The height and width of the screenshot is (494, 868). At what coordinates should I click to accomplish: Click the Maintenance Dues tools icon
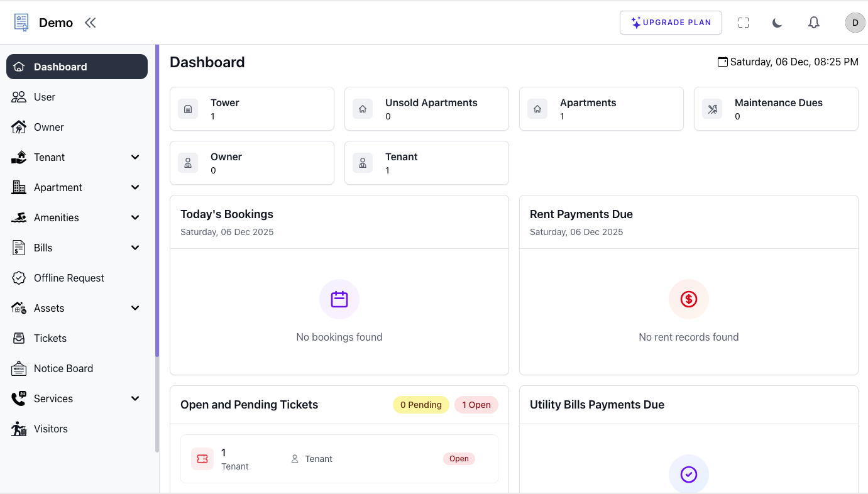[x=712, y=108]
